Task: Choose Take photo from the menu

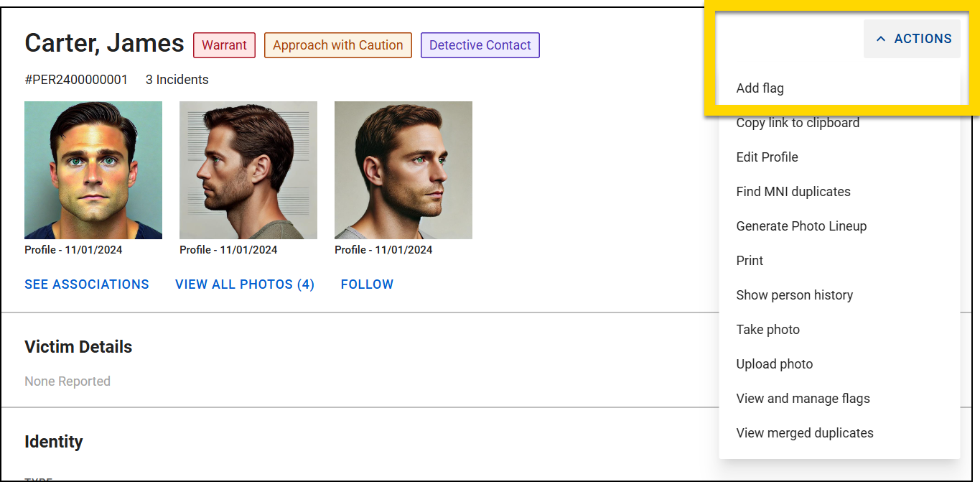Action: [x=768, y=329]
